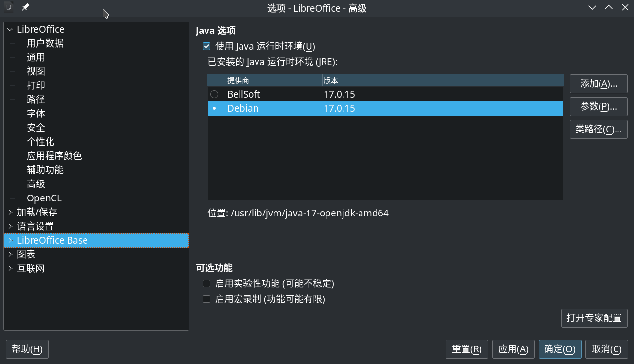Sort by the 版本 column header
This screenshot has width=634, height=364.
point(443,81)
